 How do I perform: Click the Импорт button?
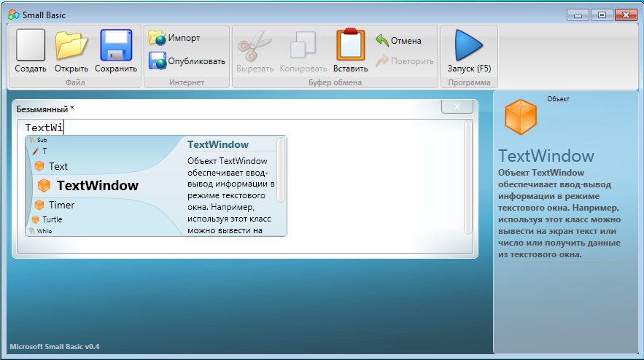(x=174, y=38)
